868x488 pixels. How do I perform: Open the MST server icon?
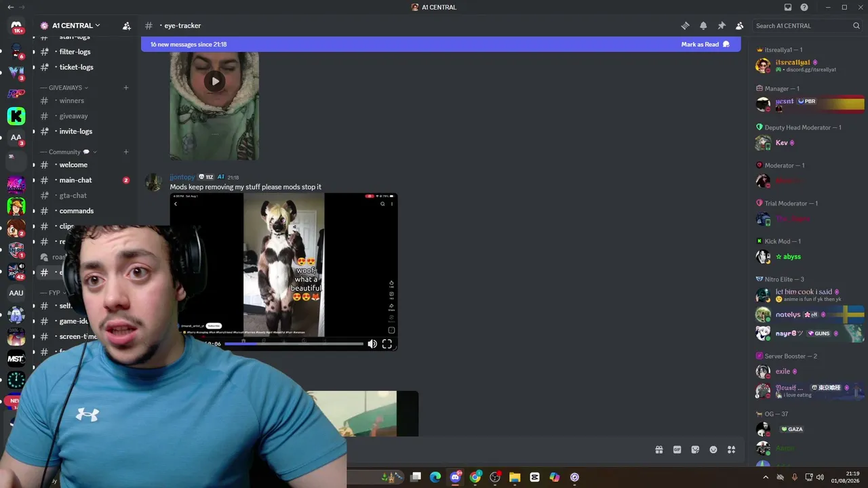tap(16, 359)
